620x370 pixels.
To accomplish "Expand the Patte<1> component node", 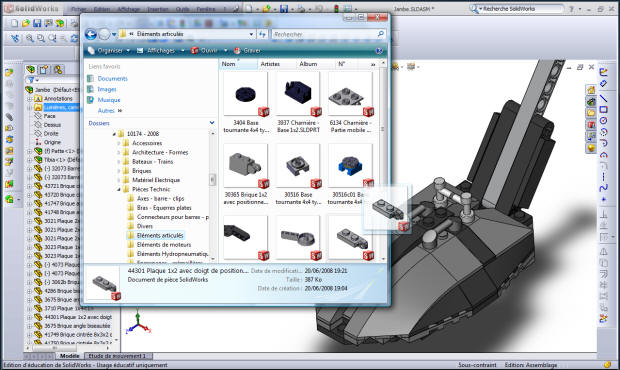I will point(30,151).
